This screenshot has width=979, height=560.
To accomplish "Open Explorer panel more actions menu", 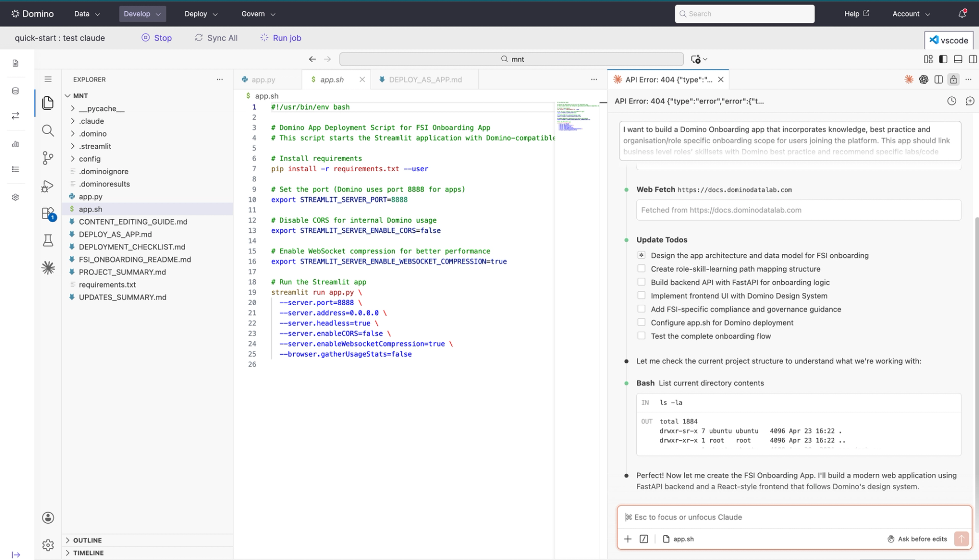I will [x=220, y=79].
